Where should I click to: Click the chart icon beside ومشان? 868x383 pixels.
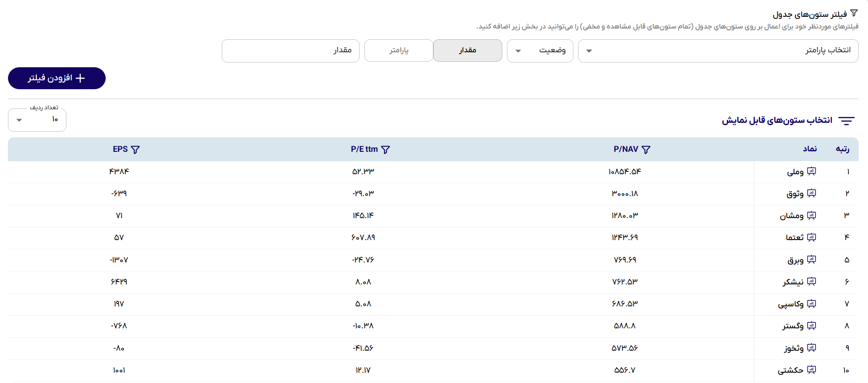(811, 215)
